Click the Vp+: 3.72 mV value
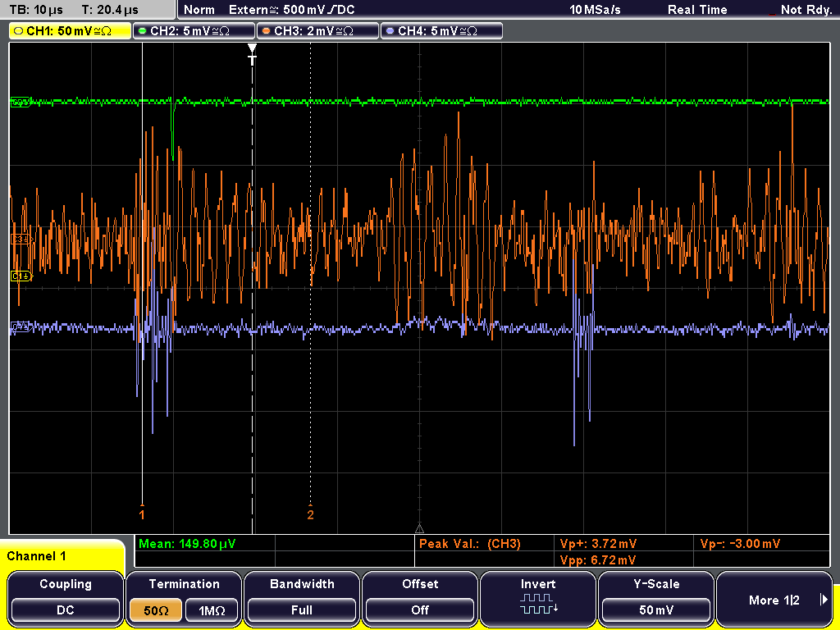Viewport: 840px width, 630px height. coord(598,544)
